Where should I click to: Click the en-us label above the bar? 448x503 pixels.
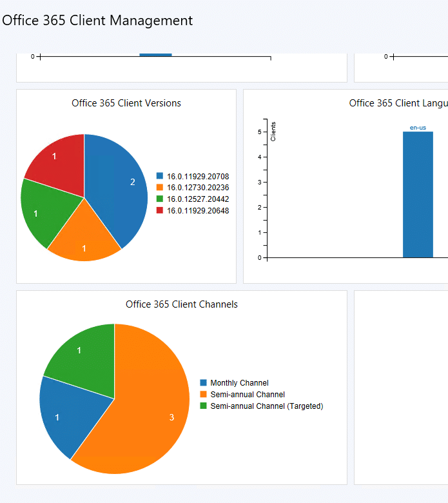point(418,128)
